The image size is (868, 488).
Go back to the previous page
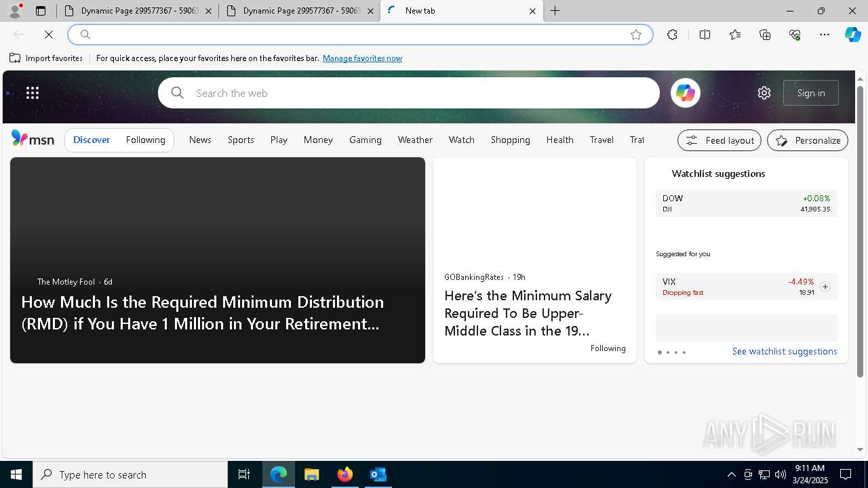point(19,35)
